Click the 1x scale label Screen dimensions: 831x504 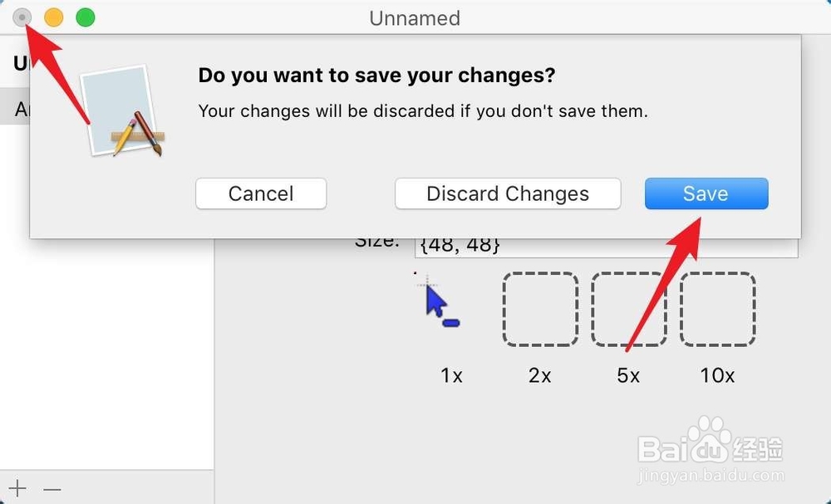pyautogui.click(x=451, y=375)
